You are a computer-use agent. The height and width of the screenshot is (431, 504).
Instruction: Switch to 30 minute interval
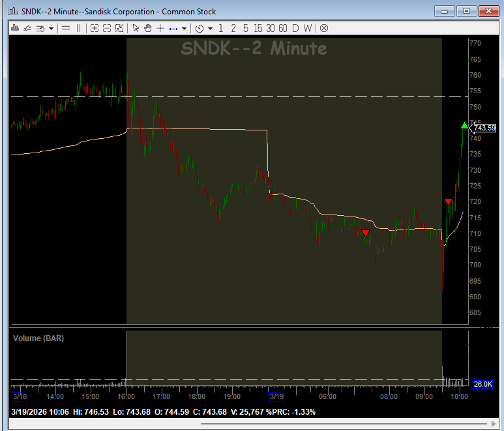click(x=271, y=28)
